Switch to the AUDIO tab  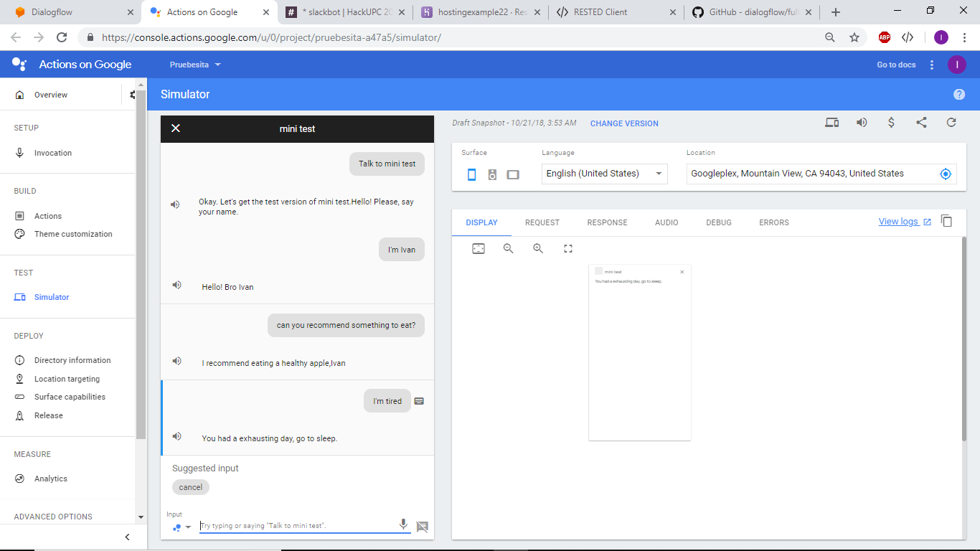tap(666, 222)
